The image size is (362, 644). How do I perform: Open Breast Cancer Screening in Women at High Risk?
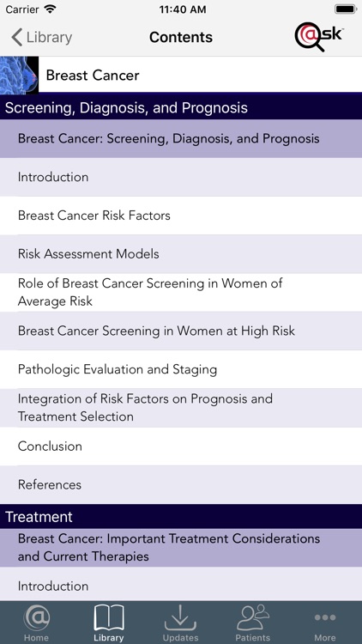point(181,331)
